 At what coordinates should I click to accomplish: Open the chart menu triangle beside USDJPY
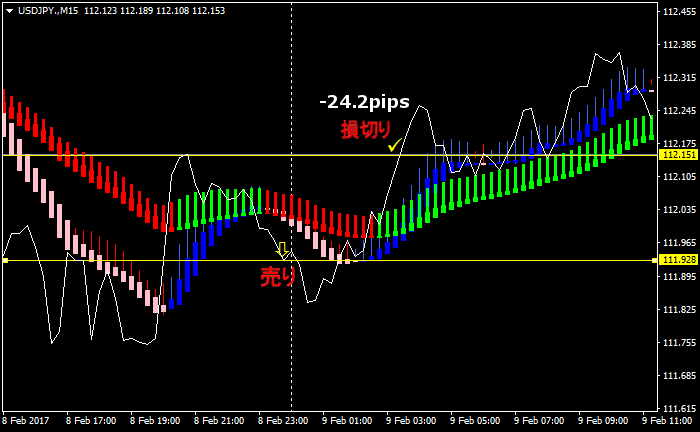coord(9,11)
